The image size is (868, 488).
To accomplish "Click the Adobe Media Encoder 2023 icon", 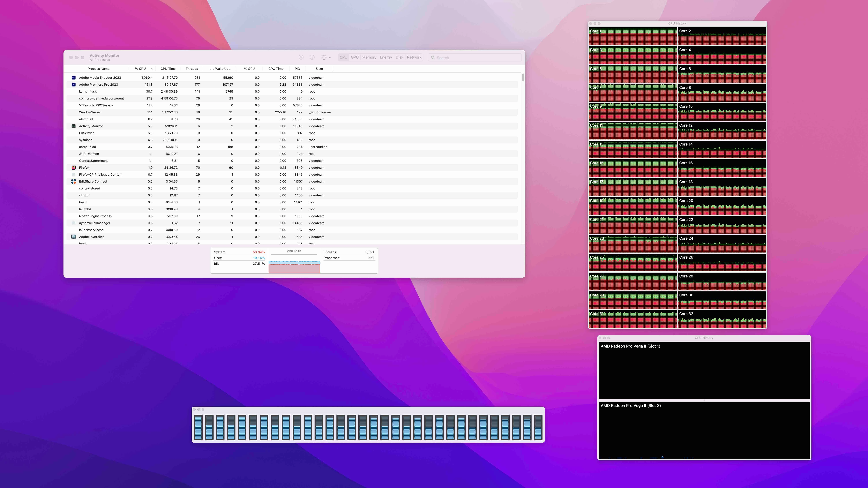I will [x=73, y=77].
